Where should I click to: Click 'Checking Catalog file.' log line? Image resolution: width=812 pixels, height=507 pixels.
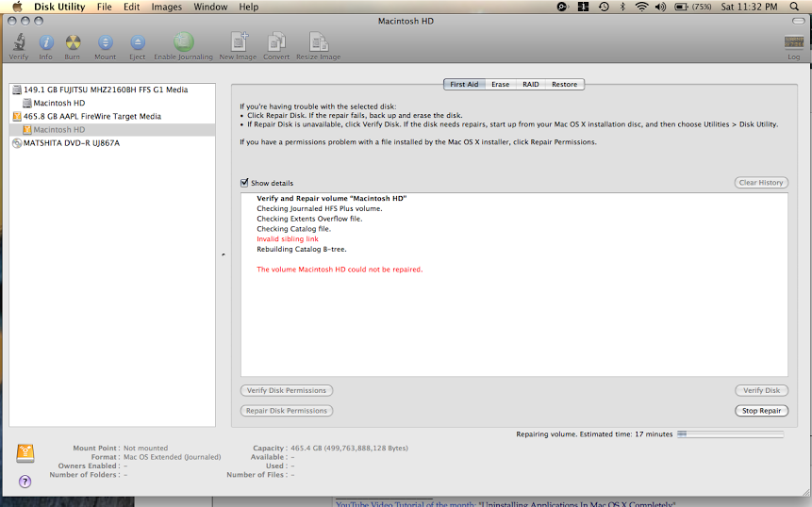(293, 229)
